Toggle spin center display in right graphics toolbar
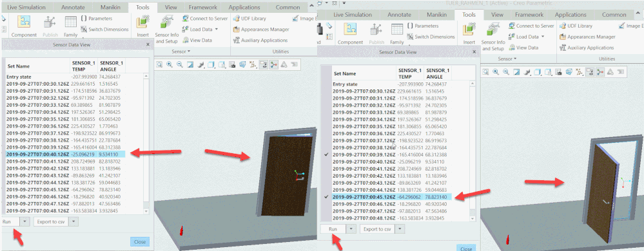 pos(600,72)
